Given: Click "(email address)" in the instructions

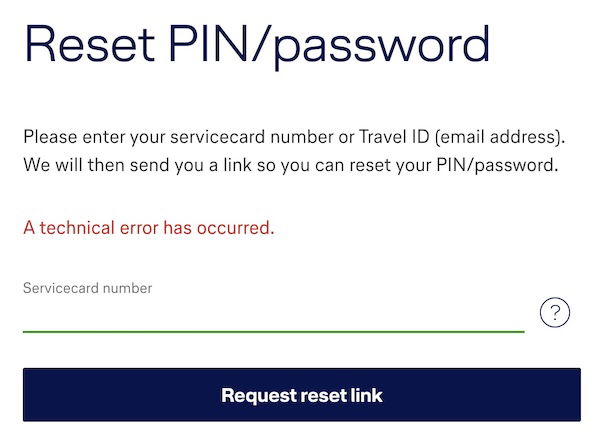Looking at the screenshot, I should (500, 136).
